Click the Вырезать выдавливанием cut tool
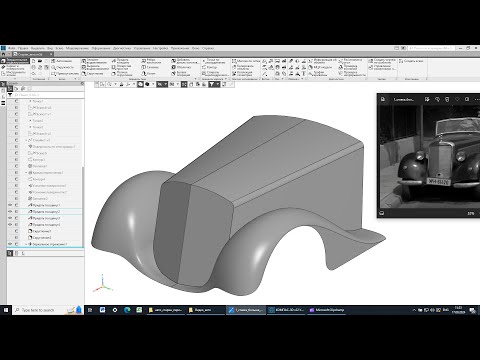This screenshot has width=480, height=360. click(x=94, y=67)
